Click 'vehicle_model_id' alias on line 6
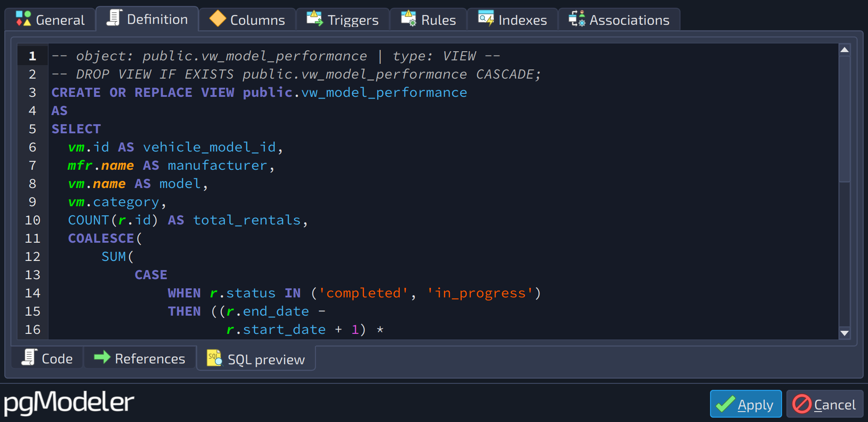The width and height of the screenshot is (868, 422). pos(210,147)
